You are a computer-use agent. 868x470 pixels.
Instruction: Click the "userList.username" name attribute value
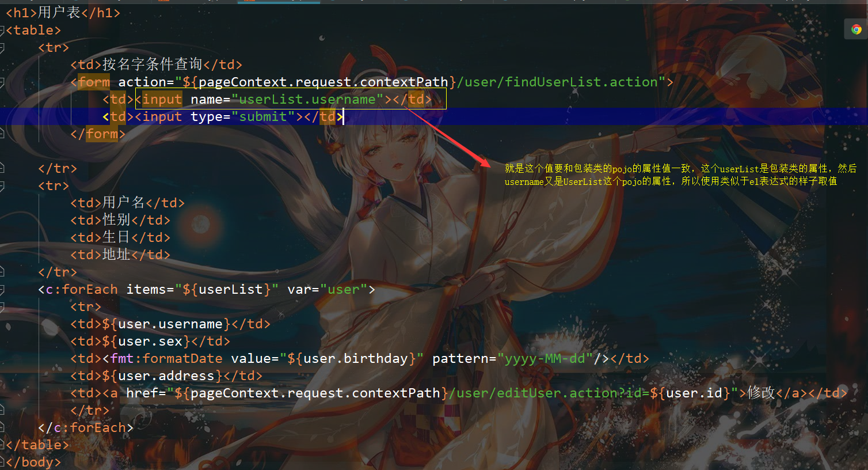(x=308, y=99)
